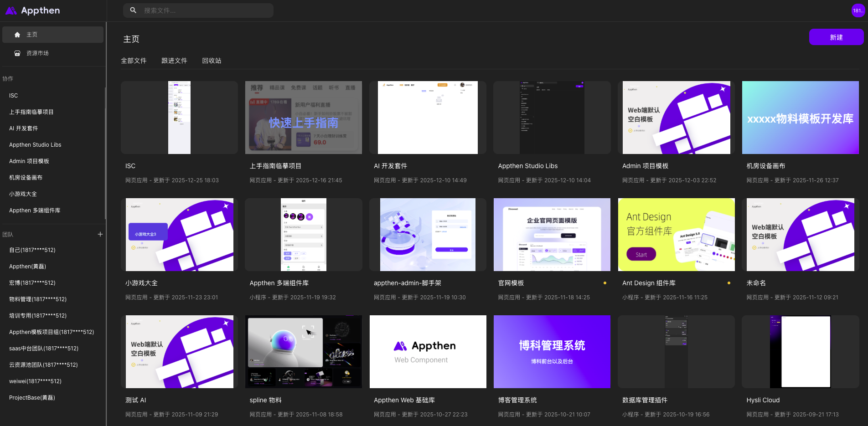Click the search magnifier icon
868x426 pixels.
(x=133, y=10)
